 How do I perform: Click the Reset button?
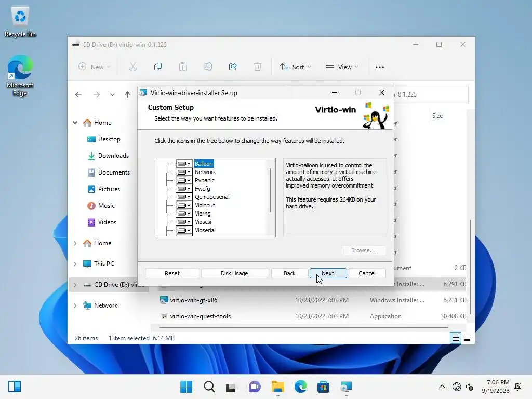coord(172,273)
